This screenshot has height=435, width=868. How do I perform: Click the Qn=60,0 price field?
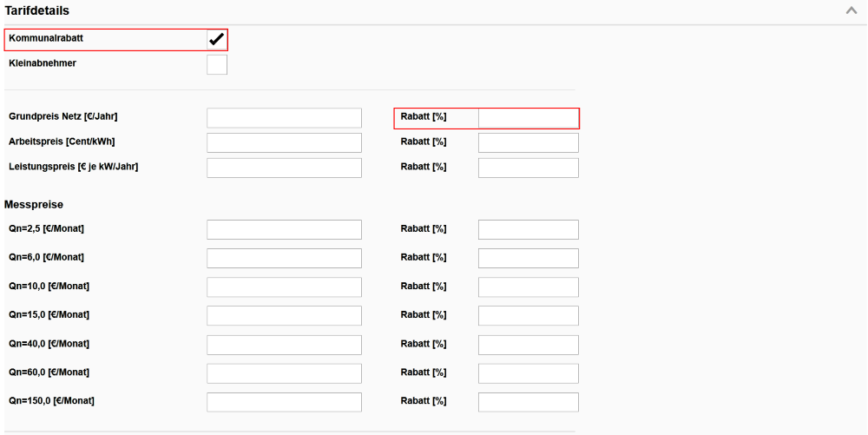(284, 373)
